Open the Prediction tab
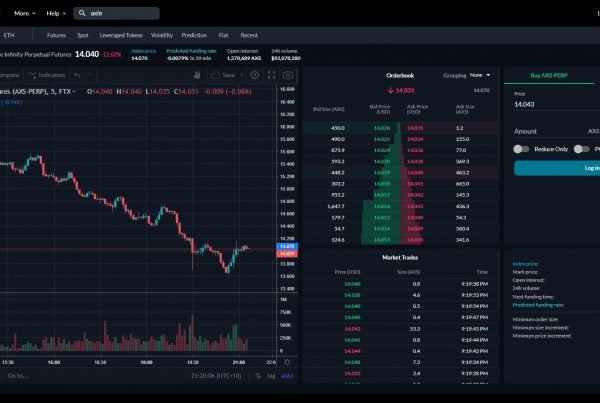Image resolution: width=600 pixels, height=403 pixels. 194,35
